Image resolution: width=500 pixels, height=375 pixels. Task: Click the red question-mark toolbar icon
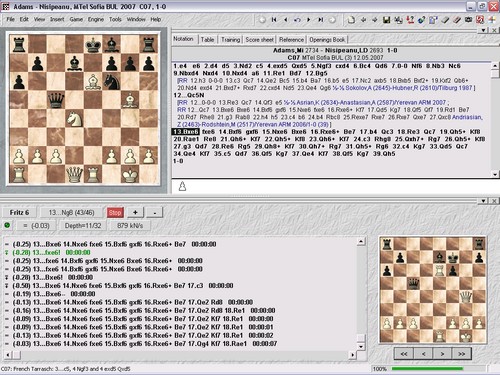click(410, 20)
